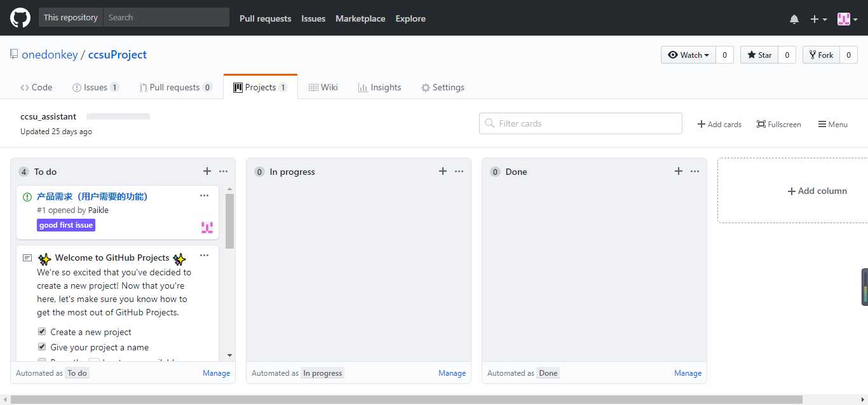The height and width of the screenshot is (405, 868).
Task: Open Explore in the top navigation
Action: tap(410, 18)
